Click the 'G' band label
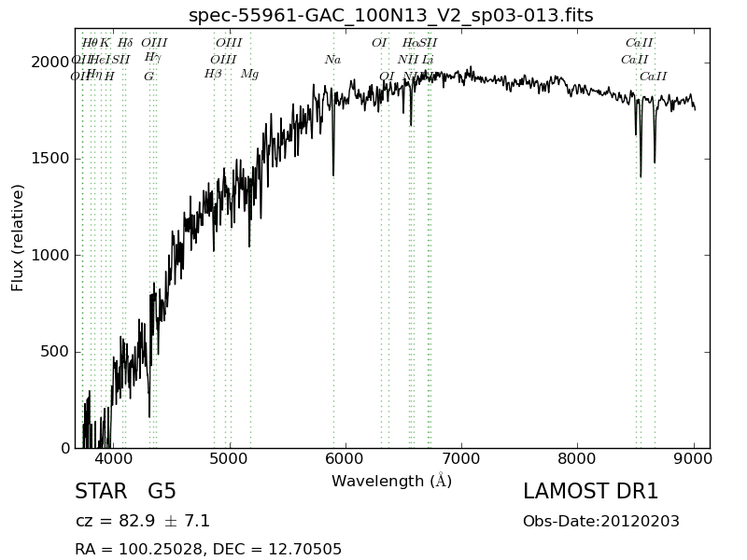747x560 pixels. (x=149, y=77)
